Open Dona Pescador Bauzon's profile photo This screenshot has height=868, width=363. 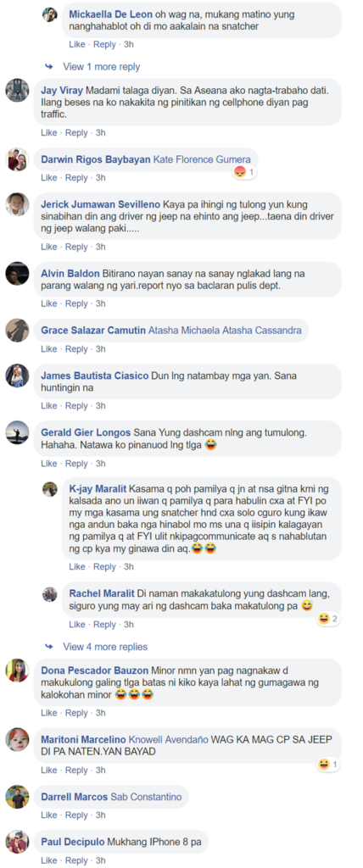(x=17, y=670)
